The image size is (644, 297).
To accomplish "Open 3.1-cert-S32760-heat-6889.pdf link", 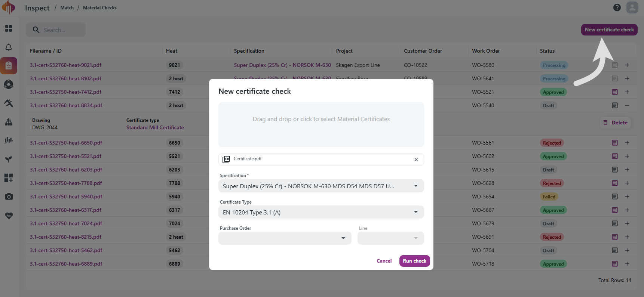I will tap(66, 264).
